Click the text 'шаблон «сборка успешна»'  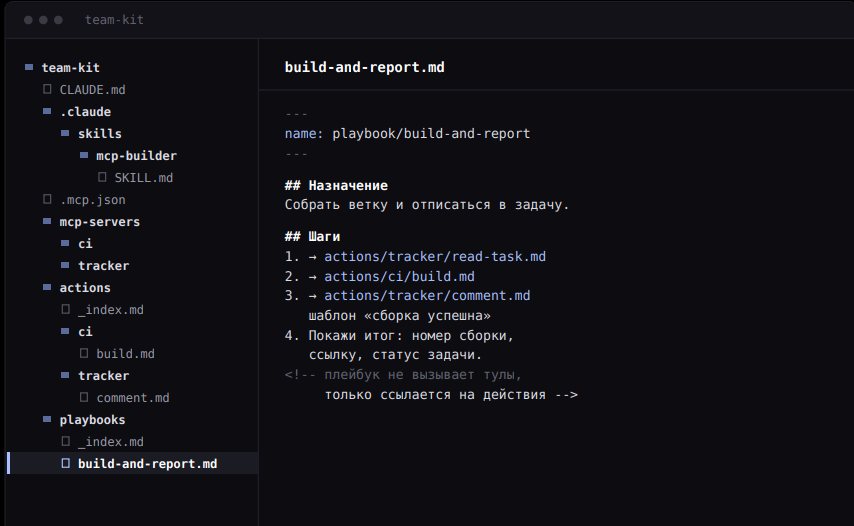(x=399, y=316)
